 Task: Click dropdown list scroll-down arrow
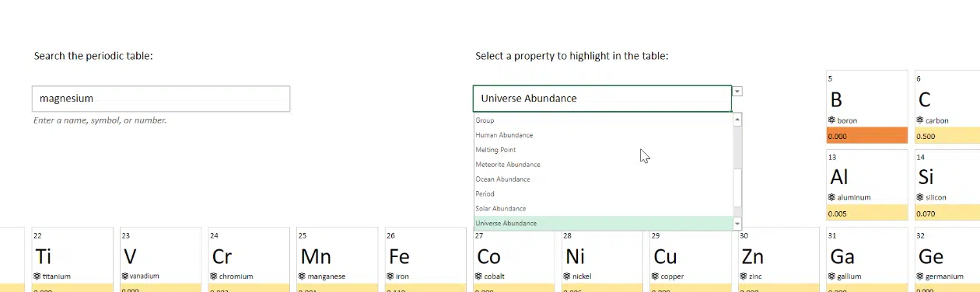(x=737, y=224)
